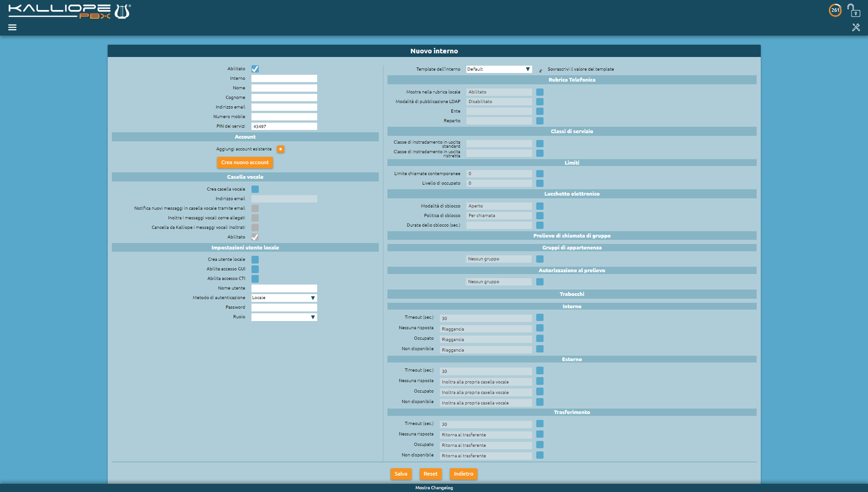Go back with the Indietro button
Screen dimensions: 868x492
coord(463,474)
